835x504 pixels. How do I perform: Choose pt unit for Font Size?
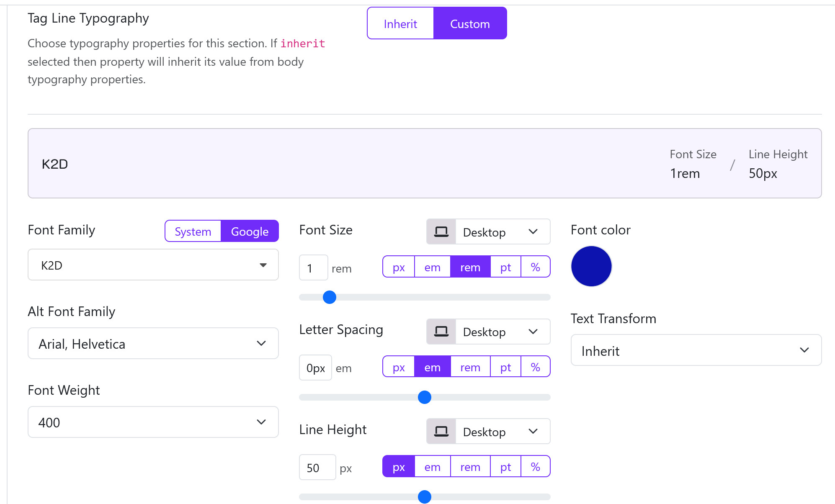pyautogui.click(x=505, y=267)
